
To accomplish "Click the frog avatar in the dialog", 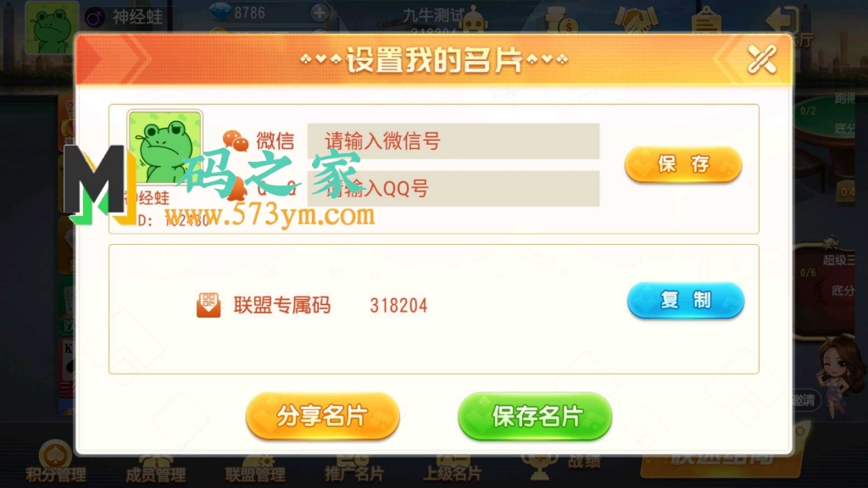I will 165,147.
